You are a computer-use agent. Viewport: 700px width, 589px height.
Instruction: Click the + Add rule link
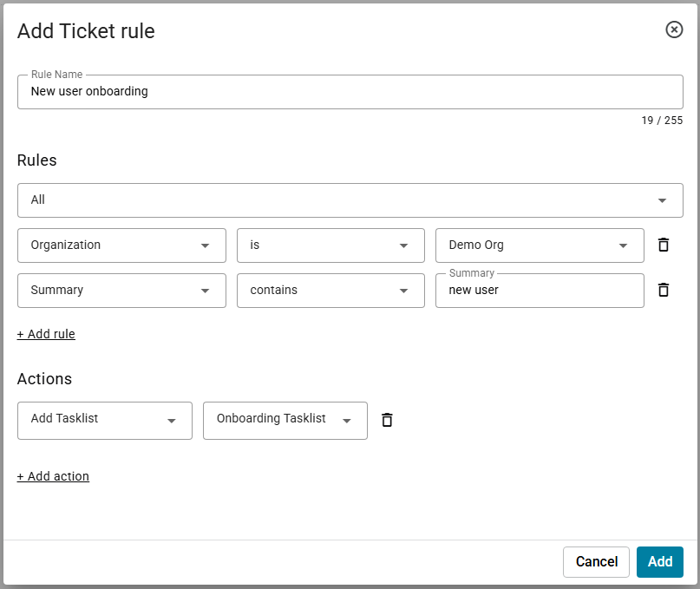click(x=46, y=334)
